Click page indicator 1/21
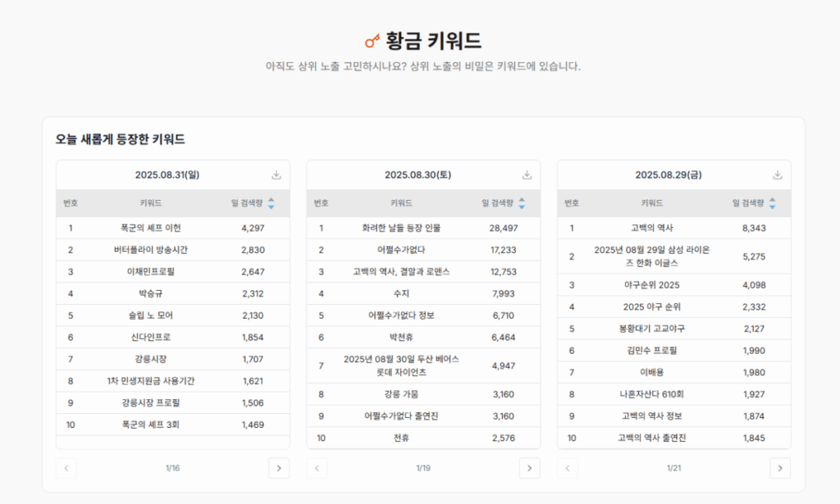The width and height of the screenshot is (840, 504). [674, 468]
